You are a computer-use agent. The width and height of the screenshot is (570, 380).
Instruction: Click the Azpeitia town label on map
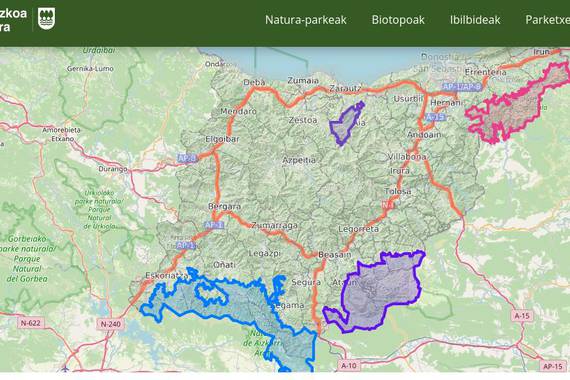coord(299,160)
